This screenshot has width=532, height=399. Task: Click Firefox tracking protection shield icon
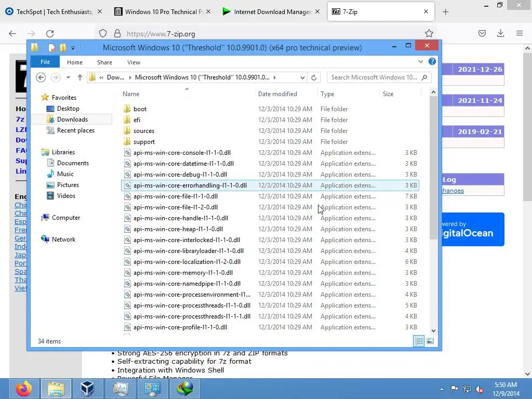pyautogui.click(x=103, y=34)
